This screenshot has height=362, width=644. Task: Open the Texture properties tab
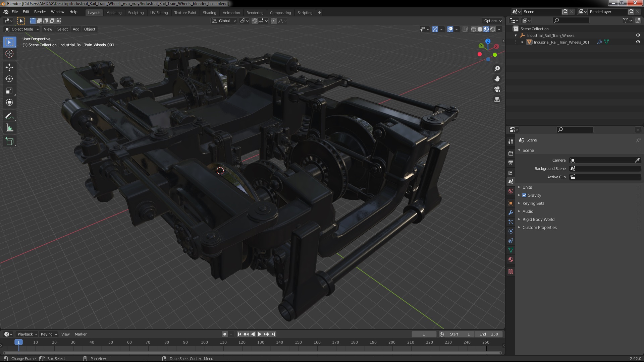coord(511,271)
